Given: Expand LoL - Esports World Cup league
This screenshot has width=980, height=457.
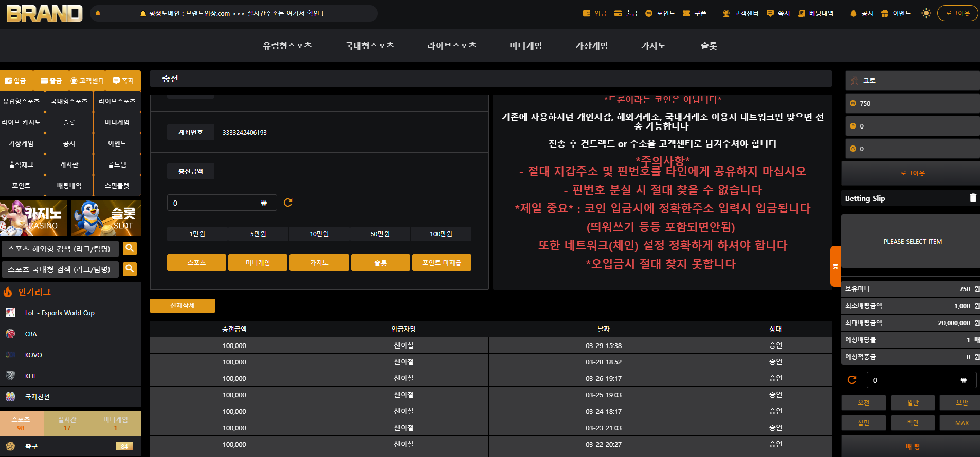Looking at the screenshot, I should coord(70,313).
